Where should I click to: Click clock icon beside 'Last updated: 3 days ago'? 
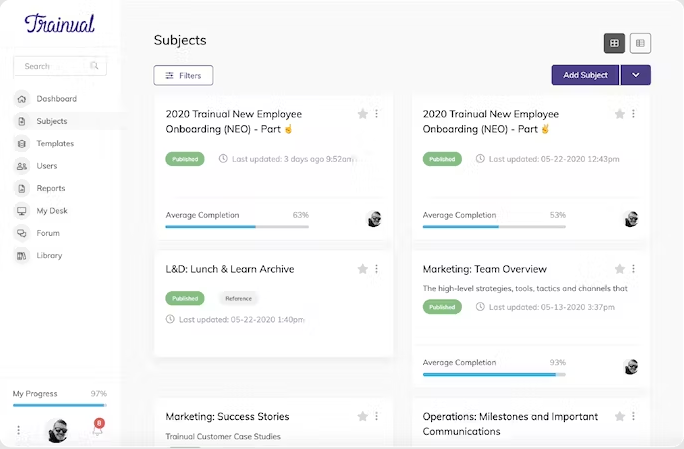223,158
